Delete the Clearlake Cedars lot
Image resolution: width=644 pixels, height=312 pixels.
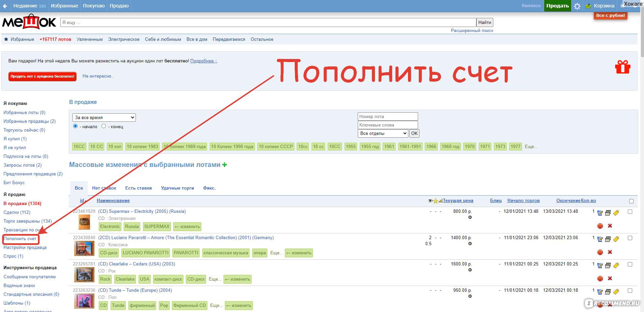(610, 278)
